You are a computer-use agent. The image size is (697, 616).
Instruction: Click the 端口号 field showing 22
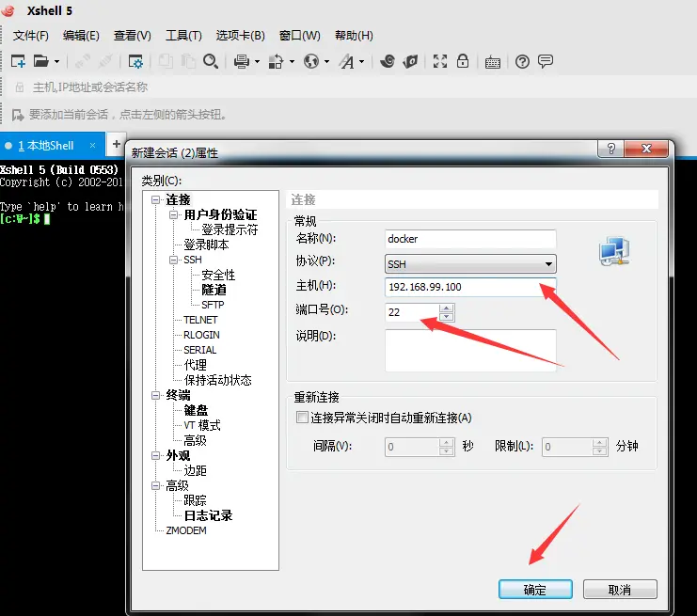coord(412,312)
